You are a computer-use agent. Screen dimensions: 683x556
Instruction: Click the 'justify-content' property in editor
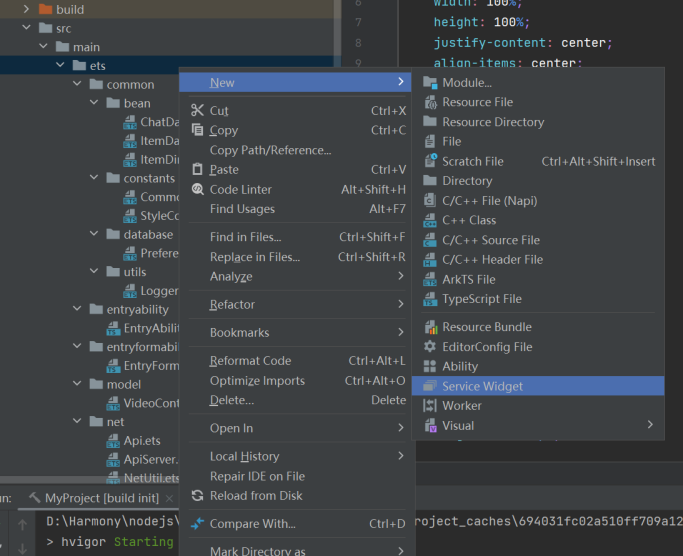click(490, 43)
